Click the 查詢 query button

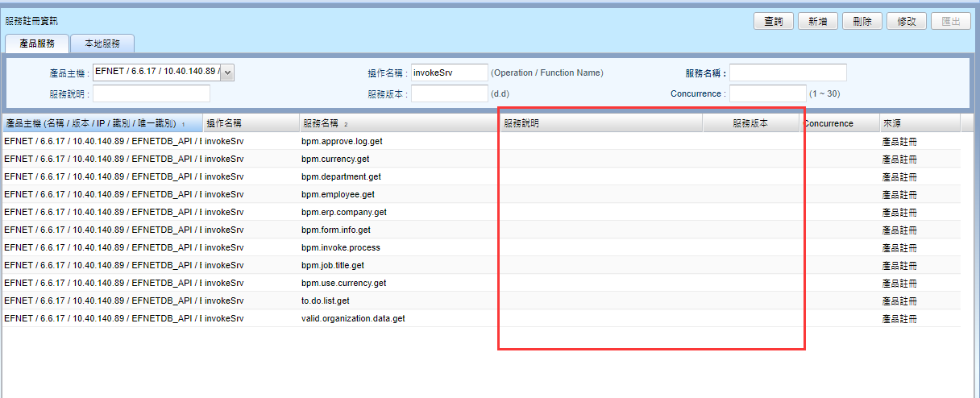pyautogui.click(x=773, y=22)
